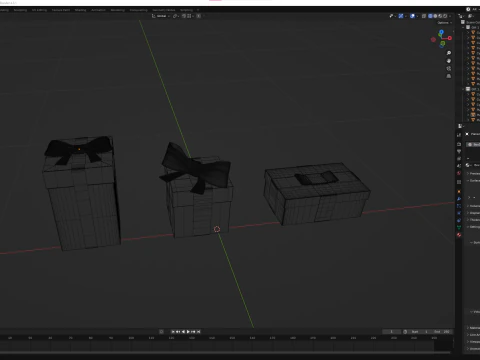Add a new workspace with the plus button
This screenshot has width=480, height=360.
tap(198, 10)
